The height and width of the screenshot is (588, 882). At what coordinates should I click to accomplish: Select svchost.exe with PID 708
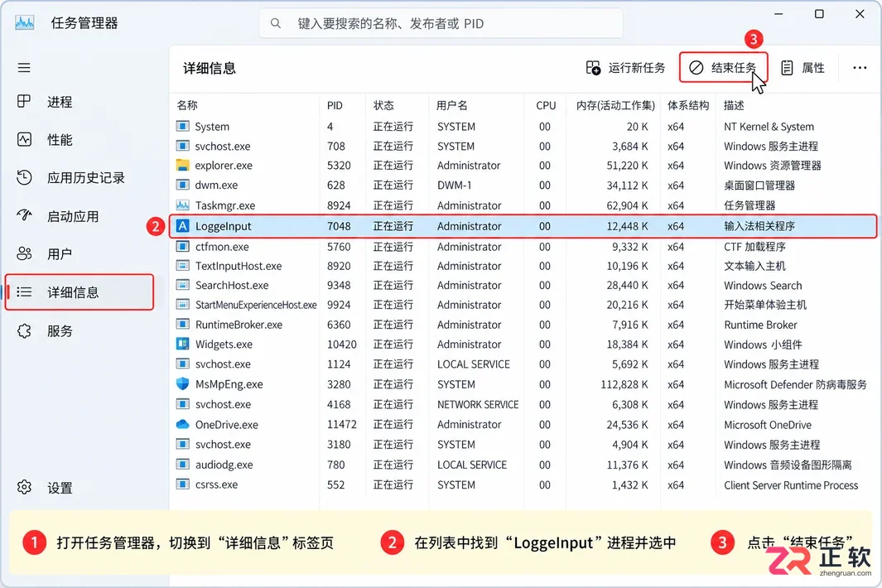pos(523,147)
